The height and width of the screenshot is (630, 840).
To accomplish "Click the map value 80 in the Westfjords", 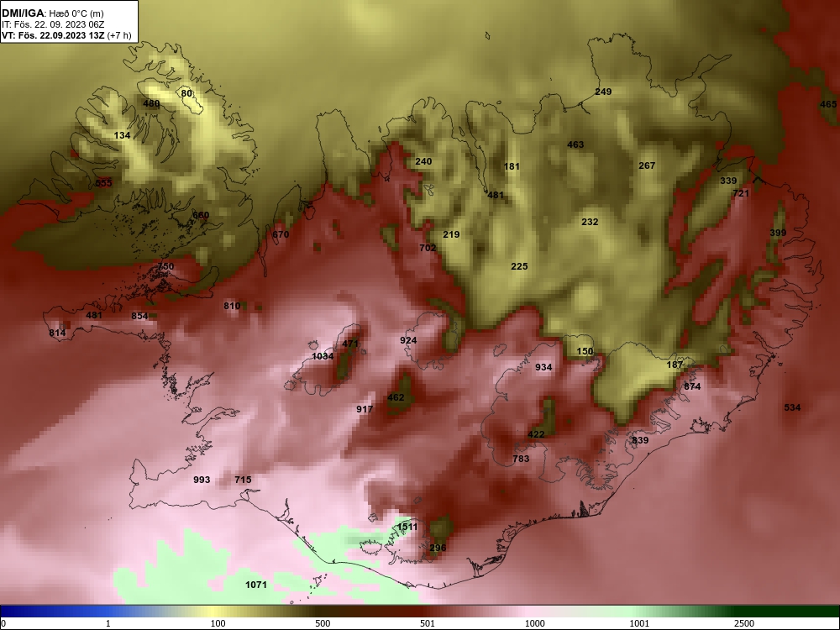I will tap(186, 93).
